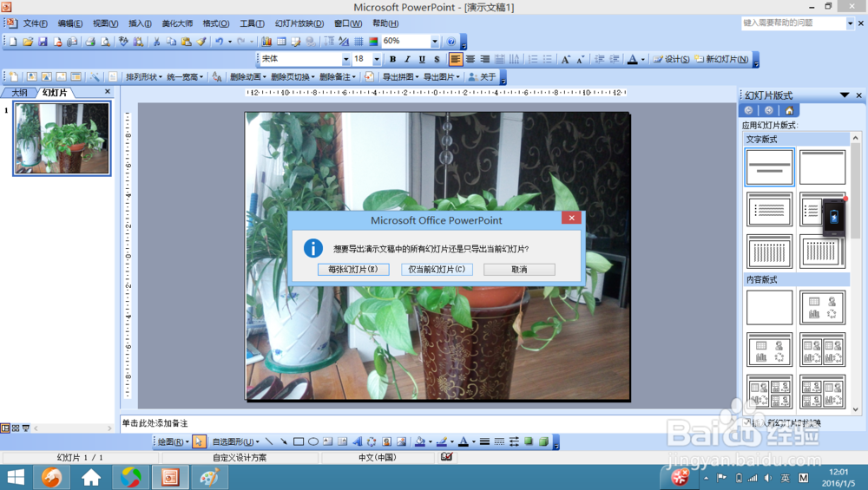Click the Copy icon

(x=172, y=42)
